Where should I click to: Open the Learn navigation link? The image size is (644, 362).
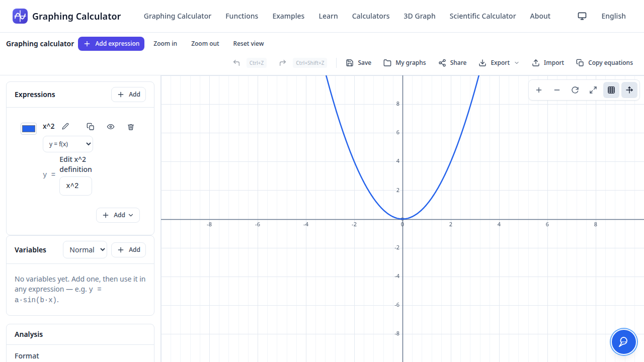pyautogui.click(x=328, y=16)
